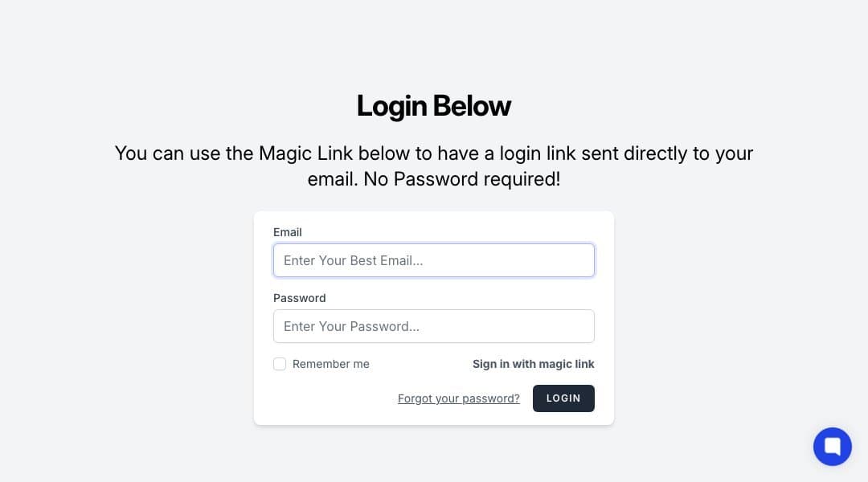Submit the form with the dark LOGIN button
The width and height of the screenshot is (868, 482).
563,398
